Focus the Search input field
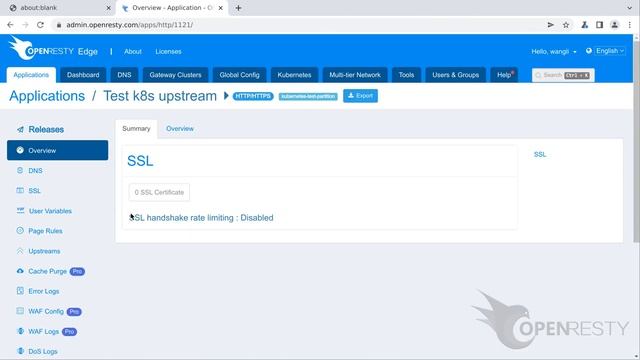640x360 pixels. coord(563,75)
